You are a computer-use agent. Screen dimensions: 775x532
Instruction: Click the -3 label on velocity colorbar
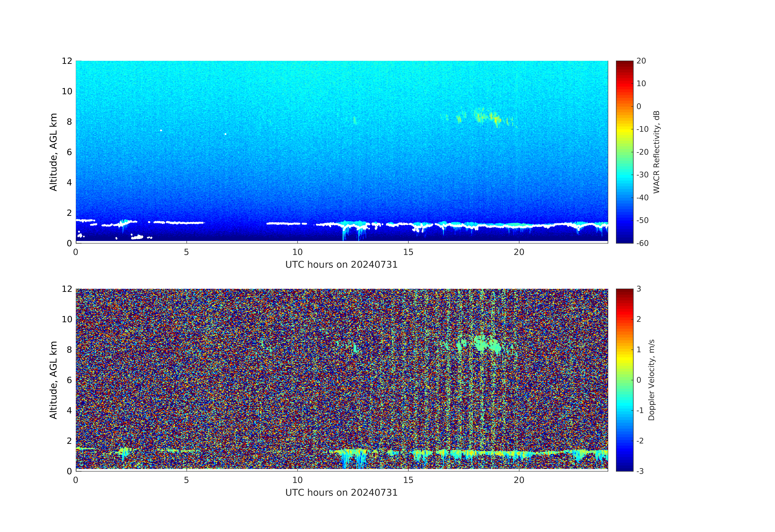coord(640,471)
